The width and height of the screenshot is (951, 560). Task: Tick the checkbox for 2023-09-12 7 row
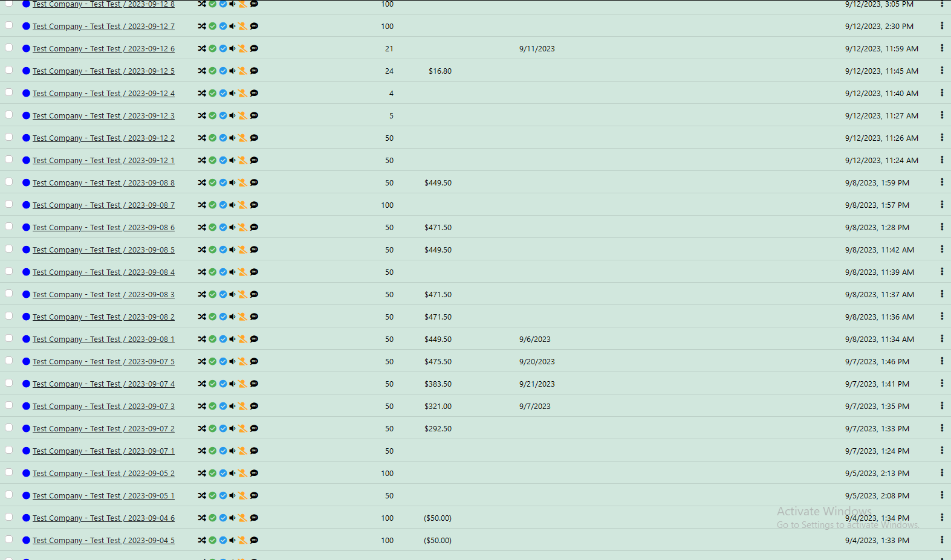coord(9,25)
